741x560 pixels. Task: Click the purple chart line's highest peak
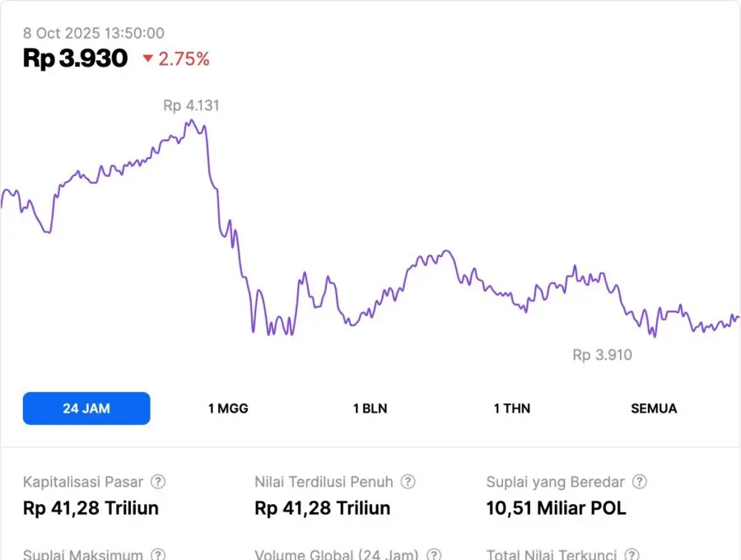click(x=190, y=121)
